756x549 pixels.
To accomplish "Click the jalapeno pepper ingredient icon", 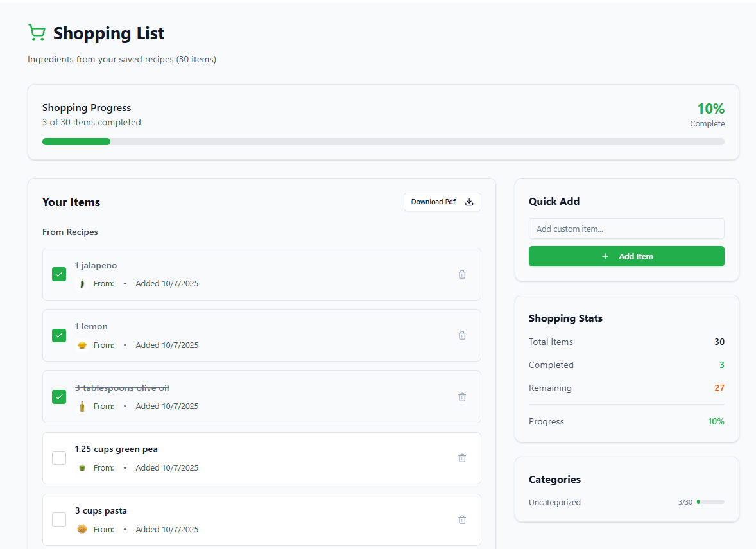I will pyautogui.click(x=82, y=284).
